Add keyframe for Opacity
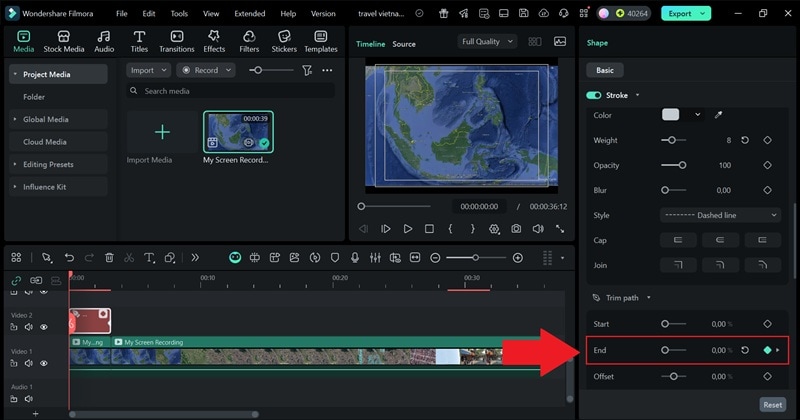This screenshot has width=800, height=420. [x=767, y=165]
